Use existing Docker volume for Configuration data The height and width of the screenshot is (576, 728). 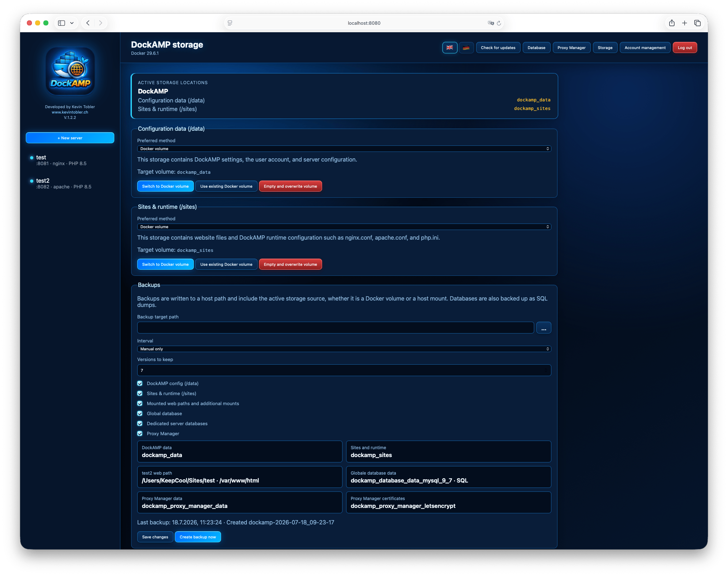click(x=226, y=186)
